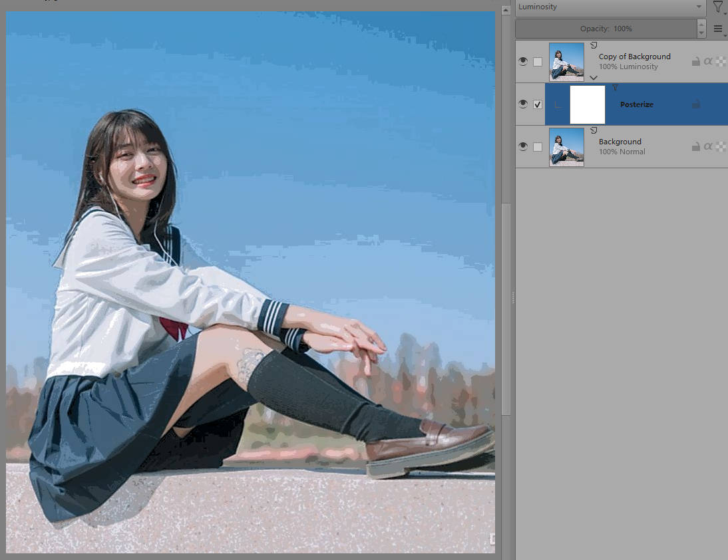Open the layers panel hamburger options menu
728x560 pixels.
[x=718, y=29]
